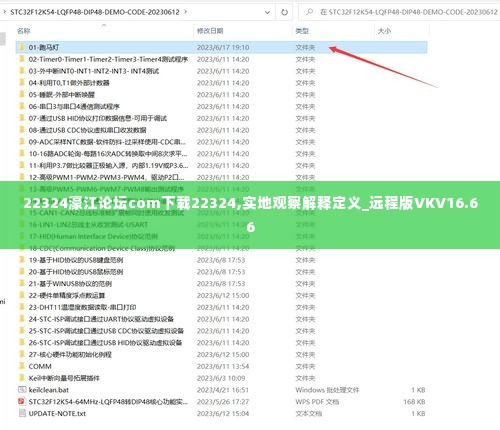Sort by 修改日期 column header
Image resolution: width=500 pixels, height=430 pixels.
coord(210,31)
